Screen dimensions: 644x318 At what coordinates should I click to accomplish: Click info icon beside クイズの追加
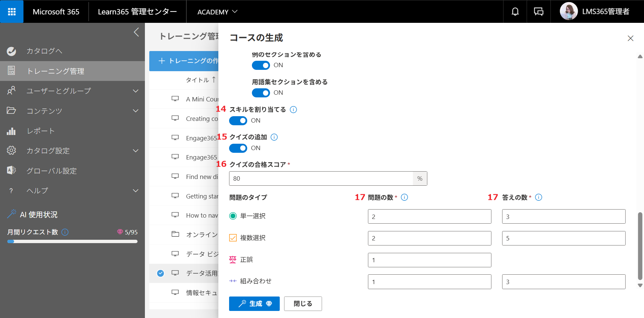click(274, 137)
